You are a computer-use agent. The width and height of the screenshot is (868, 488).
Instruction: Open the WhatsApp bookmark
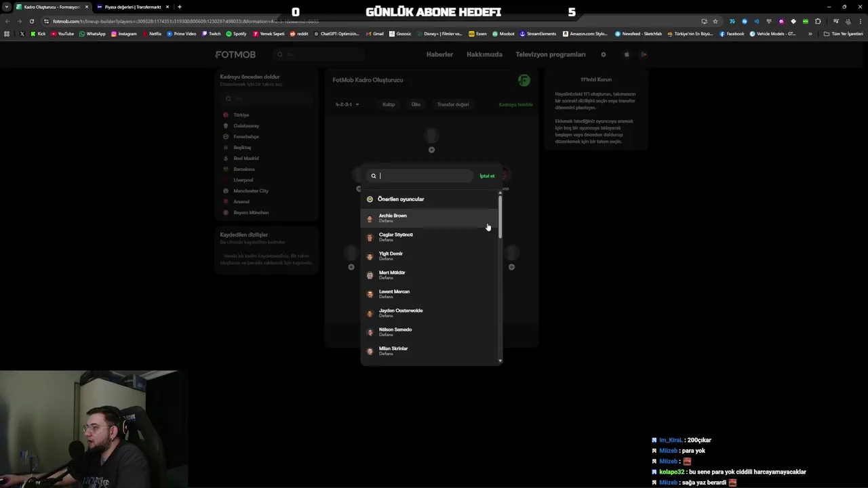[92, 33]
